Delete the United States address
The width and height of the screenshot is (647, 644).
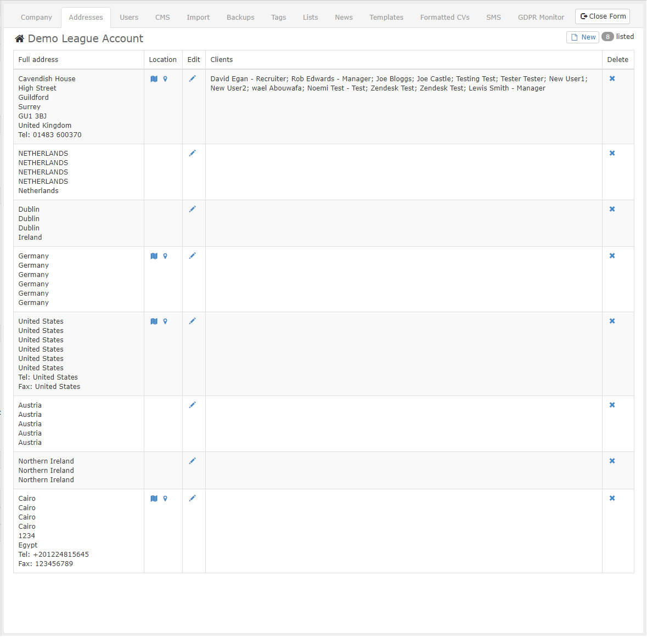coord(612,321)
